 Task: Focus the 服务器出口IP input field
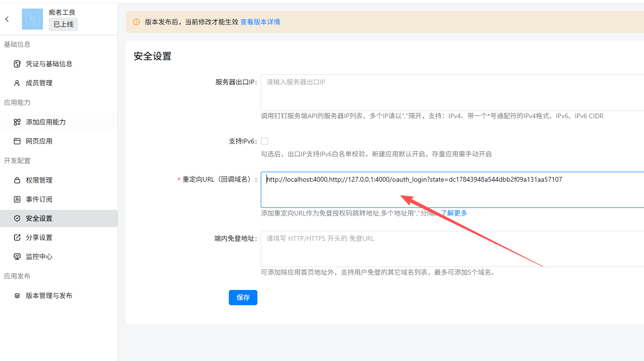point(452,93)
